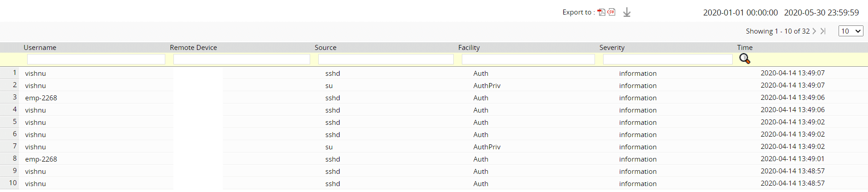Click into the Facility filter box
Viewport: 868px width, 192px height.
click(x=528, y=59)
